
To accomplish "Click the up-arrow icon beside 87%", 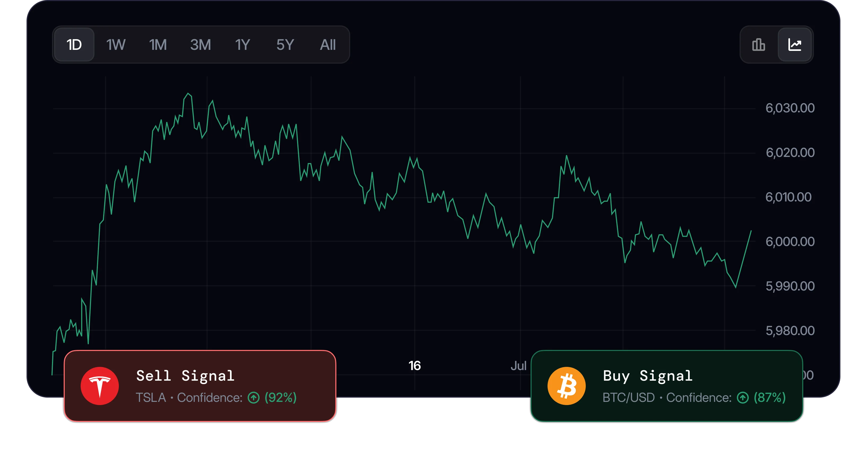I will 743,398.
